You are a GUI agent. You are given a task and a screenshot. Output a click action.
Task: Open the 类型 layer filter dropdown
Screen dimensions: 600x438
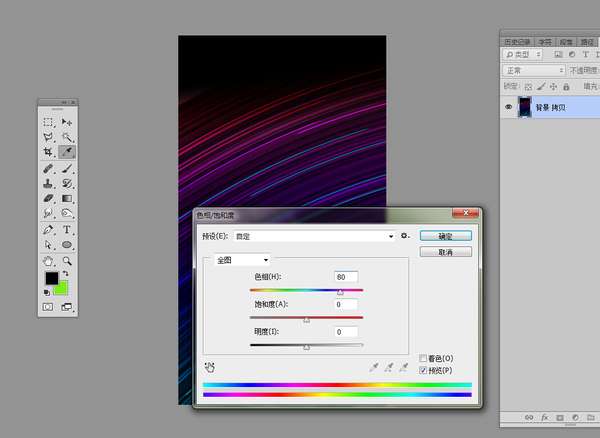coord(523,55)
